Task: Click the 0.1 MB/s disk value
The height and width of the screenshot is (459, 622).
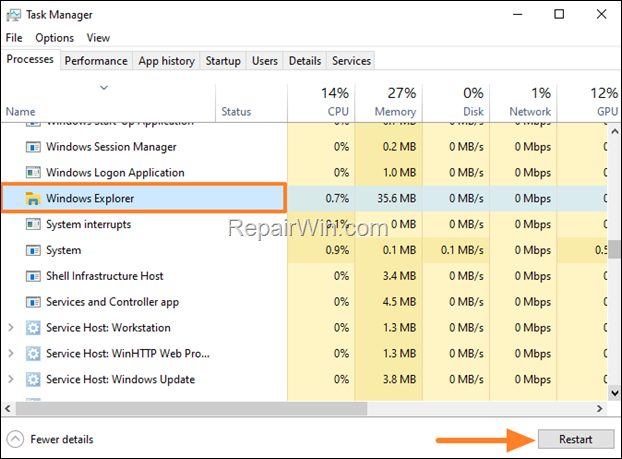Action: (x=462, y=250)
